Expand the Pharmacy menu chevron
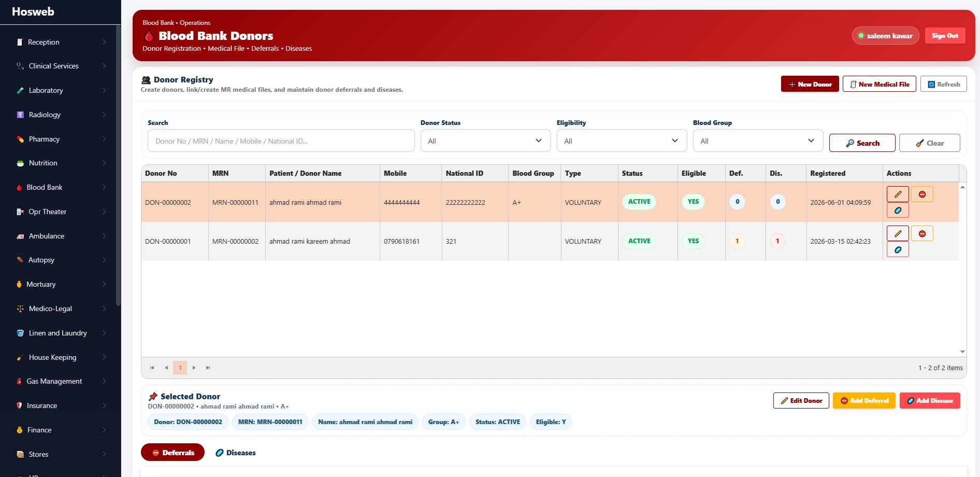The width and height of the screenshot is (980, 477). [x=104, y=139]
